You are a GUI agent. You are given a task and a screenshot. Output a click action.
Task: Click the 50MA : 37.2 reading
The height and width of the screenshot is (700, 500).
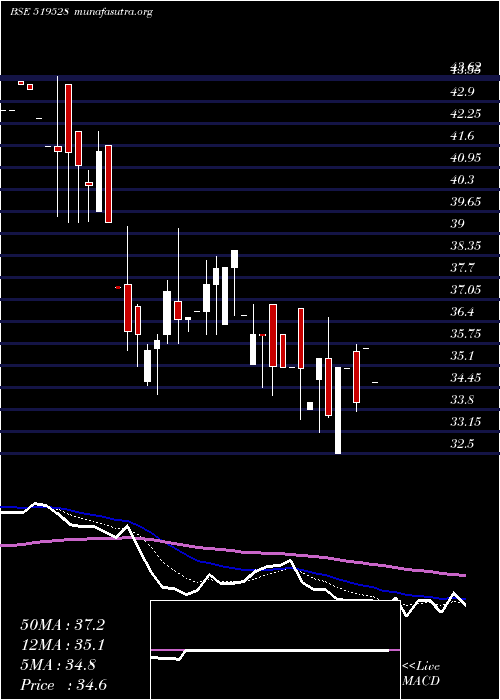[x=62, y=625]
